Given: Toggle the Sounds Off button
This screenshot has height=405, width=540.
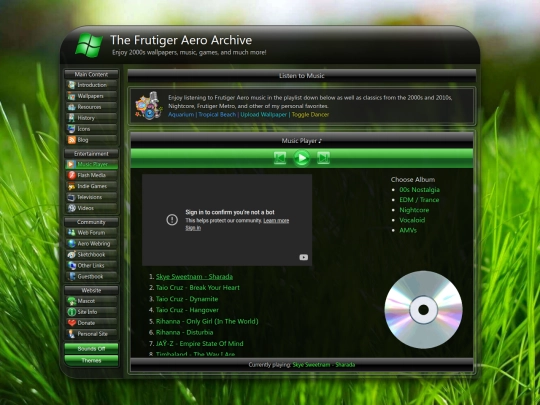Looking at the screenshot, I should click(x=91, y=349).
